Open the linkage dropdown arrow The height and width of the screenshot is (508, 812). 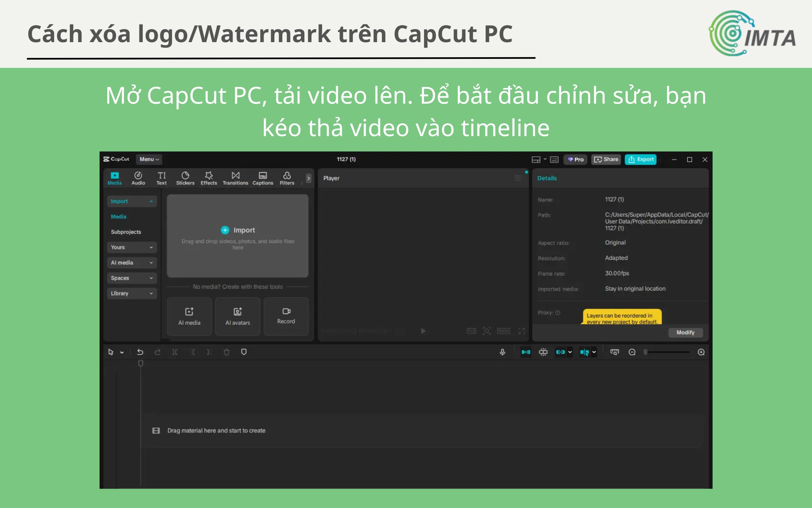point(570,352)
